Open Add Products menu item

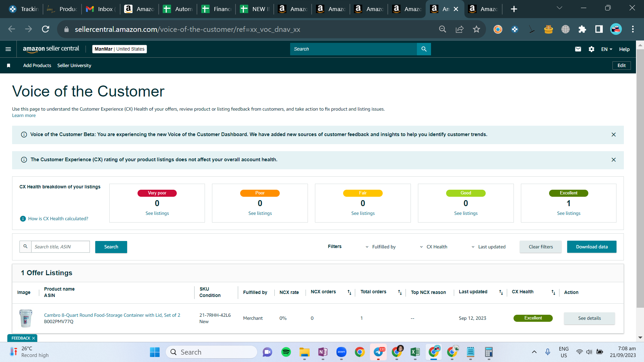[x=37, y=66]
